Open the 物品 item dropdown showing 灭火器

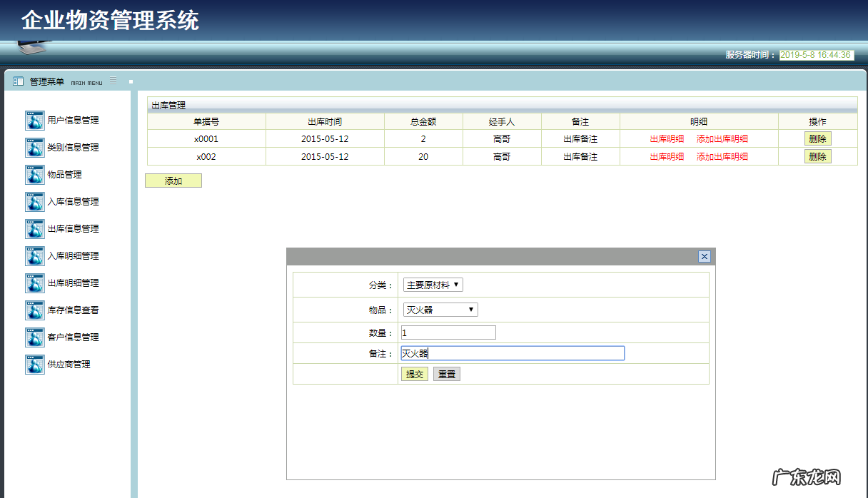440,309
